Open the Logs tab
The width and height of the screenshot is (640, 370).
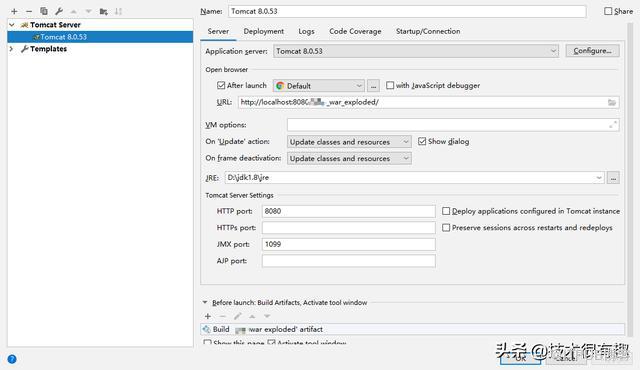tap(306, 31)
